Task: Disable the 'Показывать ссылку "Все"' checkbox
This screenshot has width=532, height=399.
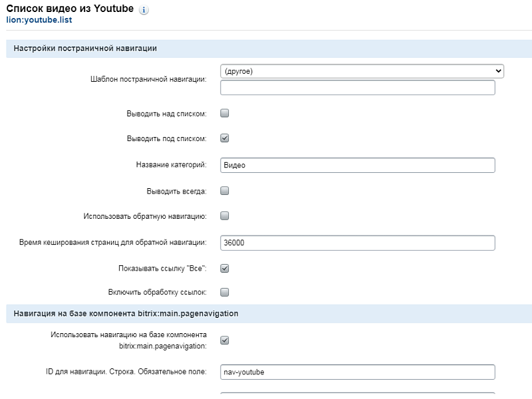Action: point(225,268)
